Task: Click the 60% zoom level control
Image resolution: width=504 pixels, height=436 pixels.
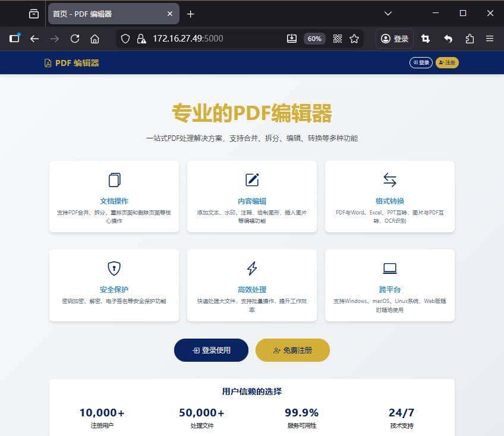Action: (x=314, y=38)
